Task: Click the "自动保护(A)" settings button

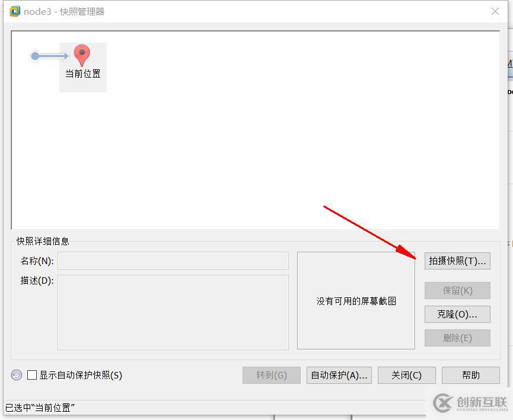Action: (x=339, y=375)
